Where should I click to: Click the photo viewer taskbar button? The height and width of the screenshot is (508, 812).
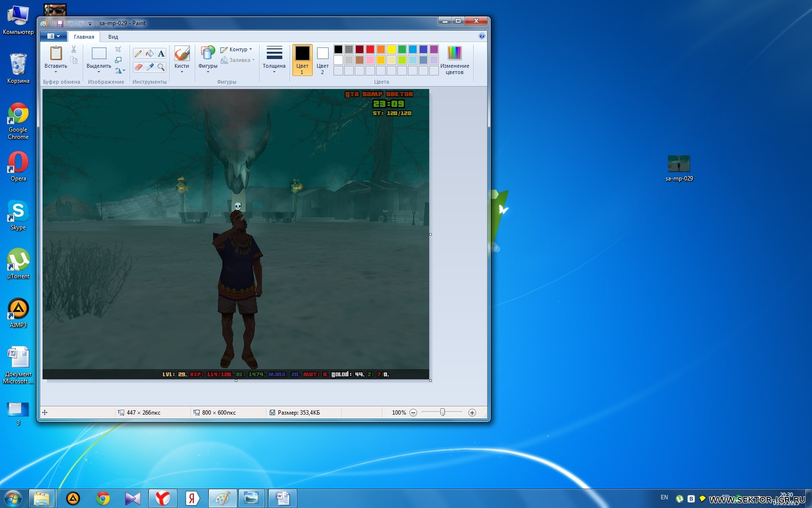(x=252, y=498)
